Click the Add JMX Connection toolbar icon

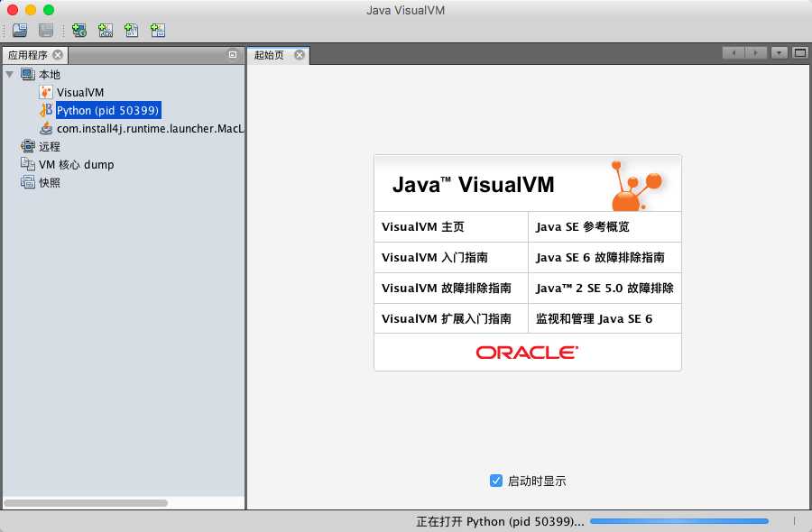coord(106,31)
